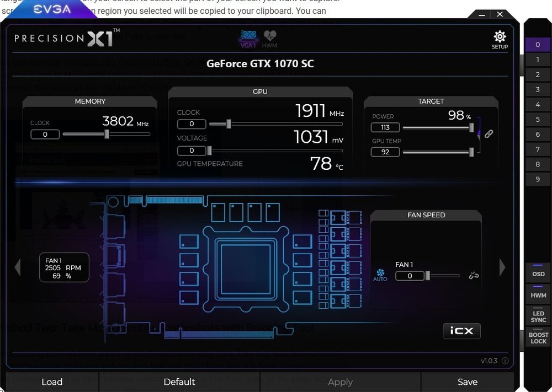Select profile 7
This screenshot has width=552, height=392.
click(538, 149)
